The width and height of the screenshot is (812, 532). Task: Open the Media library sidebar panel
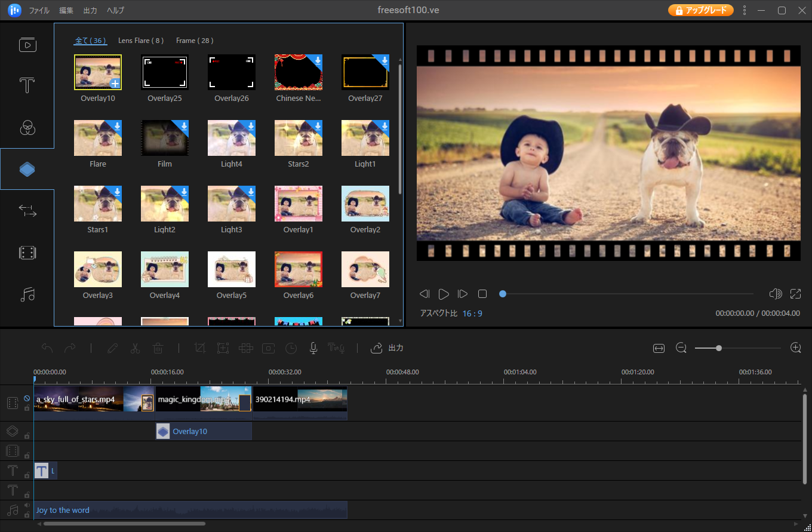coord(27,45)
